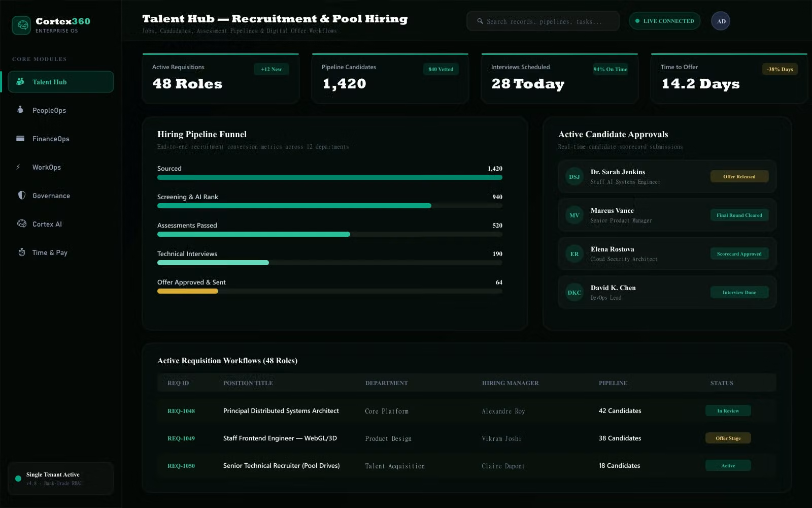Open the Talent Hub module

click(60, 82)
